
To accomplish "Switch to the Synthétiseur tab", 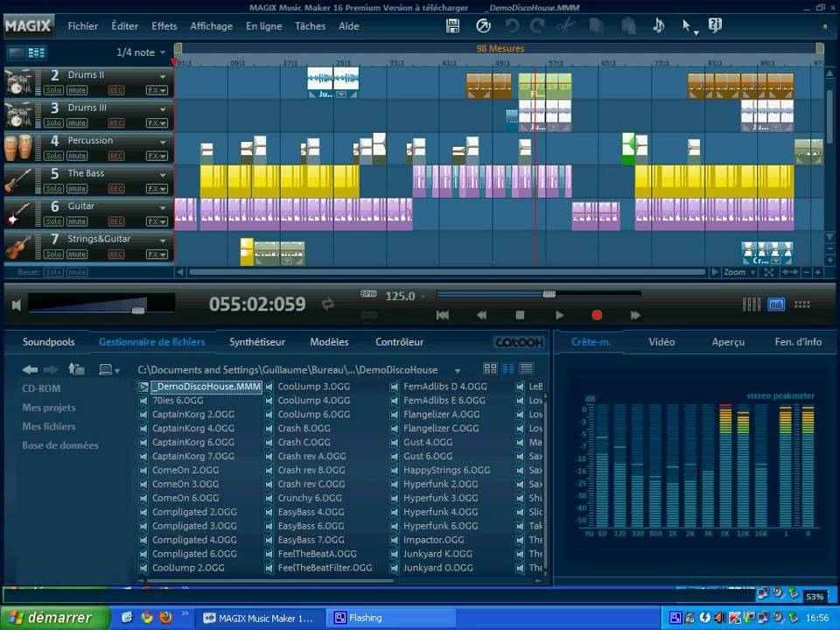I will [257, 342].
